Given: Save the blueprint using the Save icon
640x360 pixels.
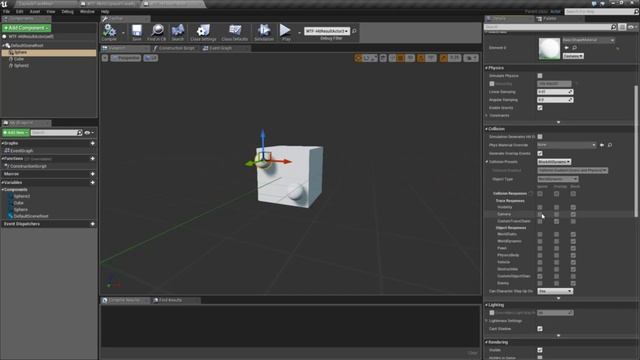Looking at the screenshot, I should point(137,32).
